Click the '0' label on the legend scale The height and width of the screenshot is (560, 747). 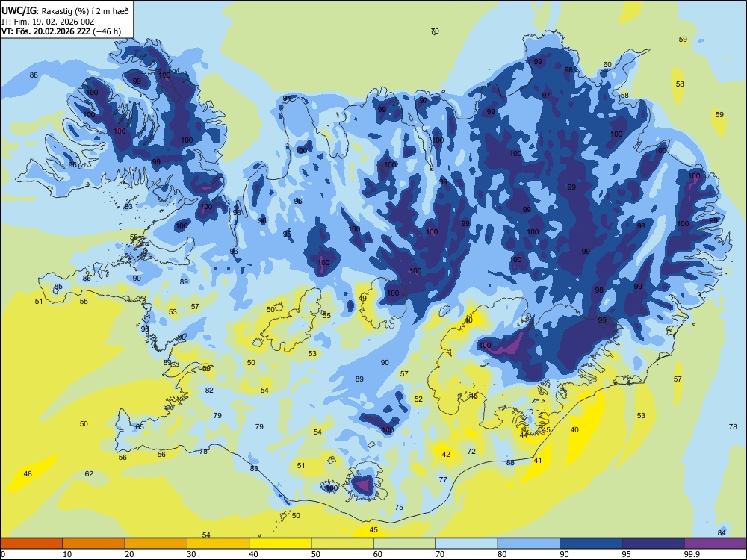[3, 554]
